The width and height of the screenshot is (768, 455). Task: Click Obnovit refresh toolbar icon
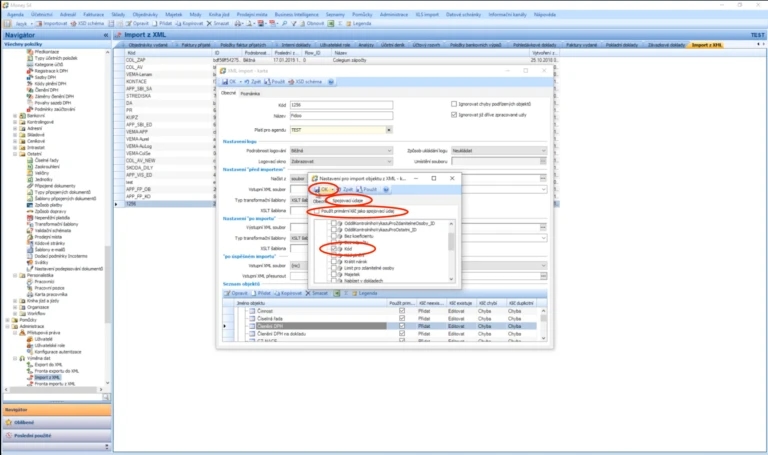[x=312, y=24]
